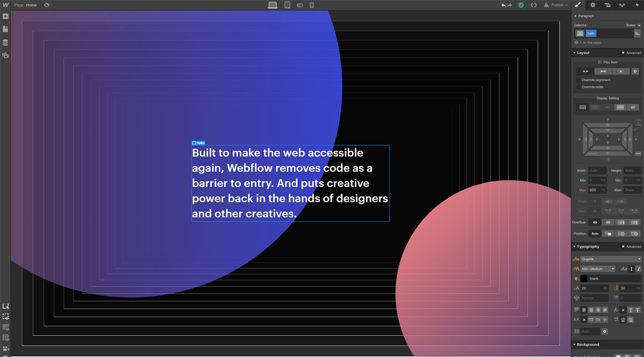Open custom flex settings gear
644x357 pixels.
635,71
